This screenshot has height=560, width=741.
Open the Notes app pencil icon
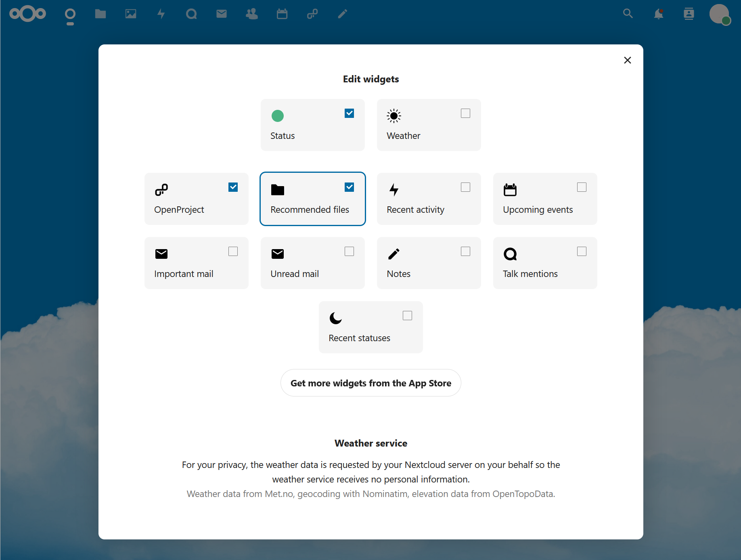(x=342, y=13)
